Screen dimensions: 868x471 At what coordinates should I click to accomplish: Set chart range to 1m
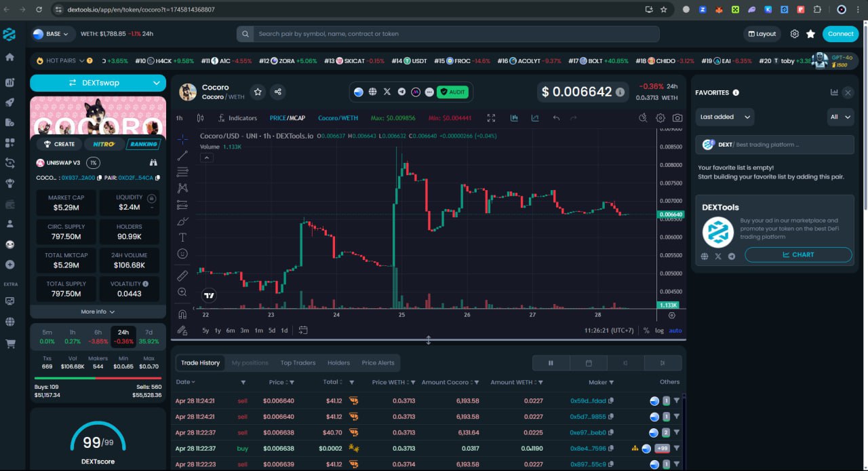point(258,331)
